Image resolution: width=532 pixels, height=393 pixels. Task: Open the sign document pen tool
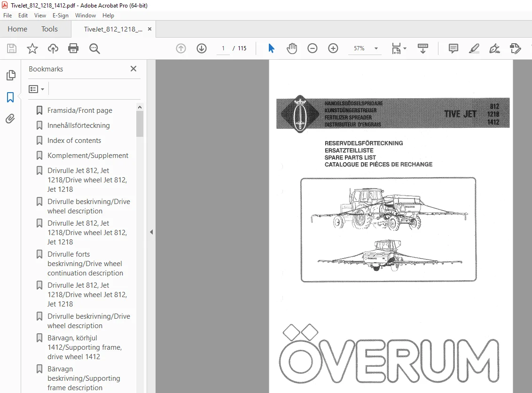494,48
